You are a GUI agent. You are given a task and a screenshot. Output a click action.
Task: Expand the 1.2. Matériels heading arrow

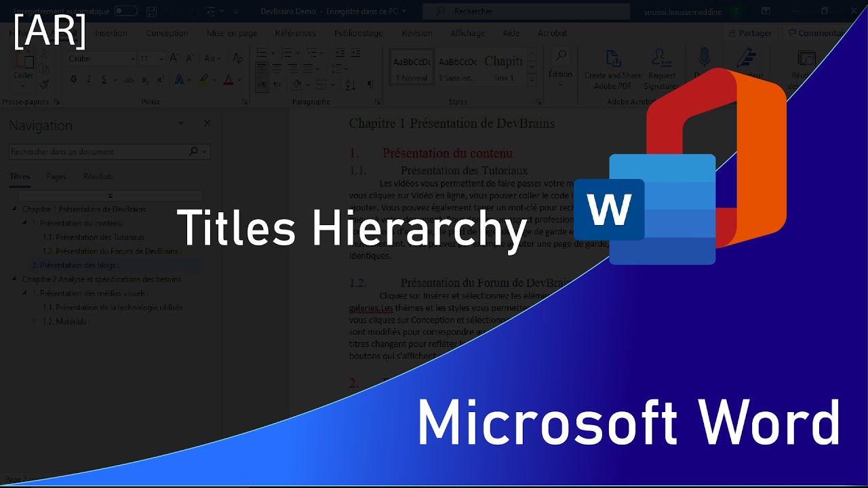click(36, 321)
